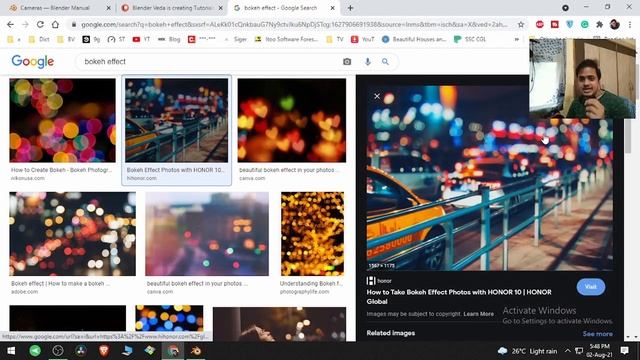640x360 pixels.
Task: Open a new browser tab
Action: point(350,8)
